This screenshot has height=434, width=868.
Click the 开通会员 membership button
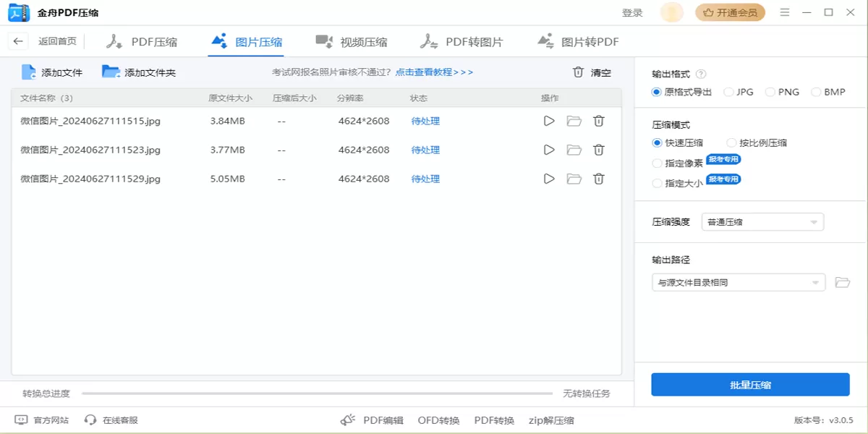tap(730, 12)
